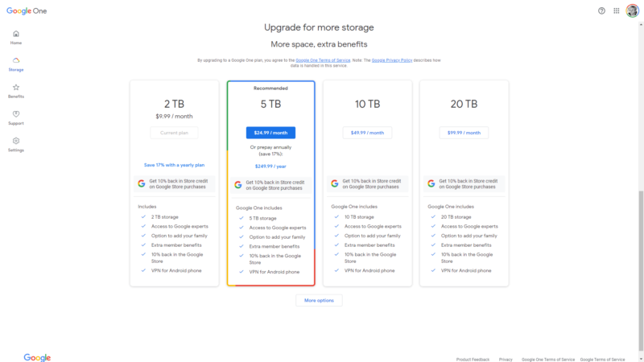644x362 pixels.
Task: Open the Support heart icon
Action: coord(16,114)
